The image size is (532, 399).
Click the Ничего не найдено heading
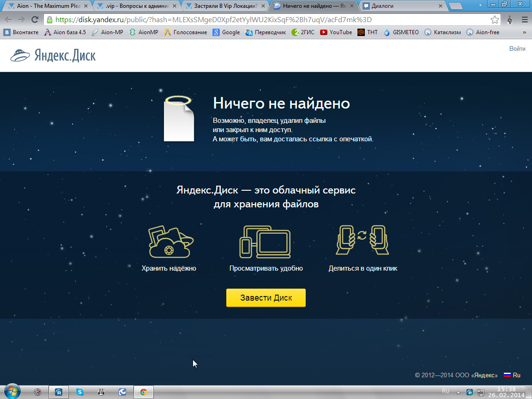pos(281,103)
